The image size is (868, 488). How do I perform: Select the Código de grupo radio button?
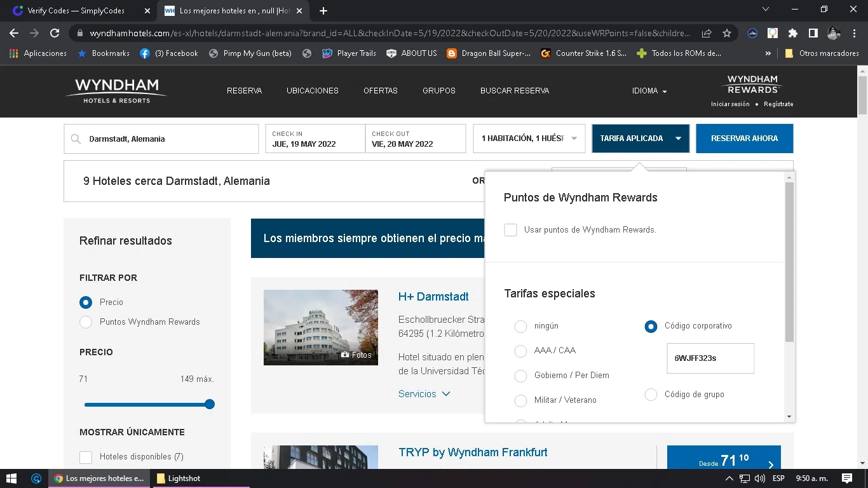click(651, 395)
